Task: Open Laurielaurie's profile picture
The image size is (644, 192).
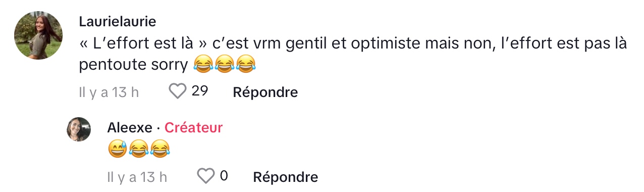Action: (x=39, y=35)
